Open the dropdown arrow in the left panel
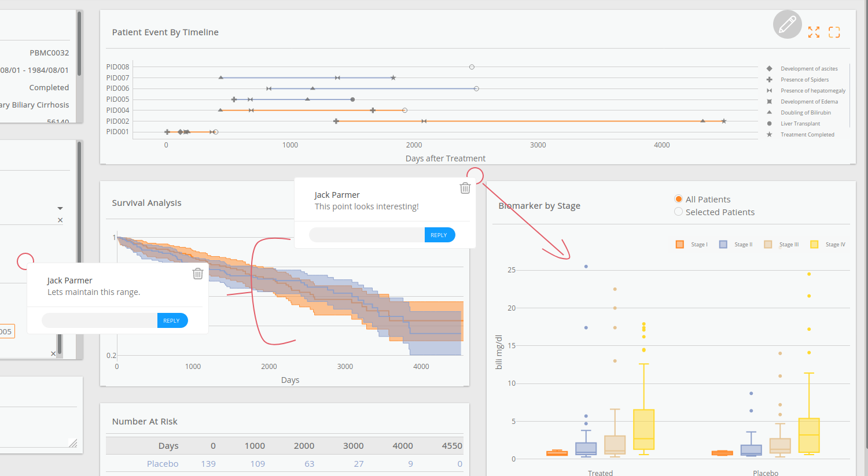Image resolution: width=868 pixels, height=476 pixels. pos(60,208)
